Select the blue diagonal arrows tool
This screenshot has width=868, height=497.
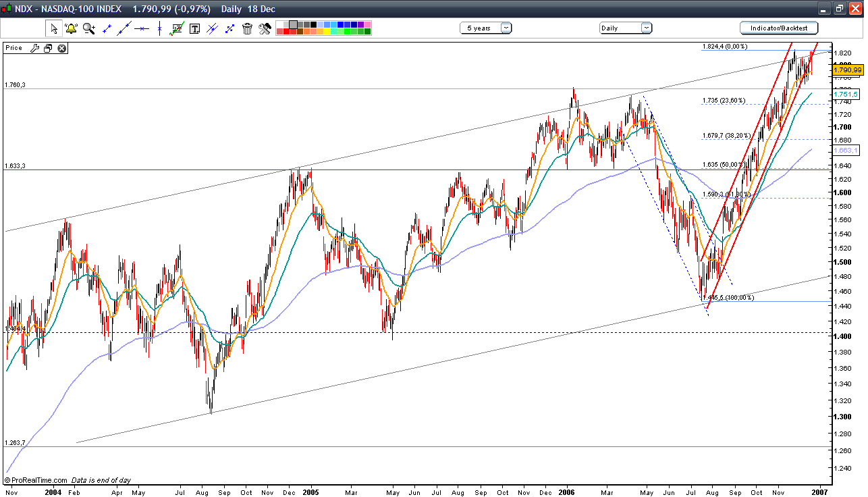point(229,28)
